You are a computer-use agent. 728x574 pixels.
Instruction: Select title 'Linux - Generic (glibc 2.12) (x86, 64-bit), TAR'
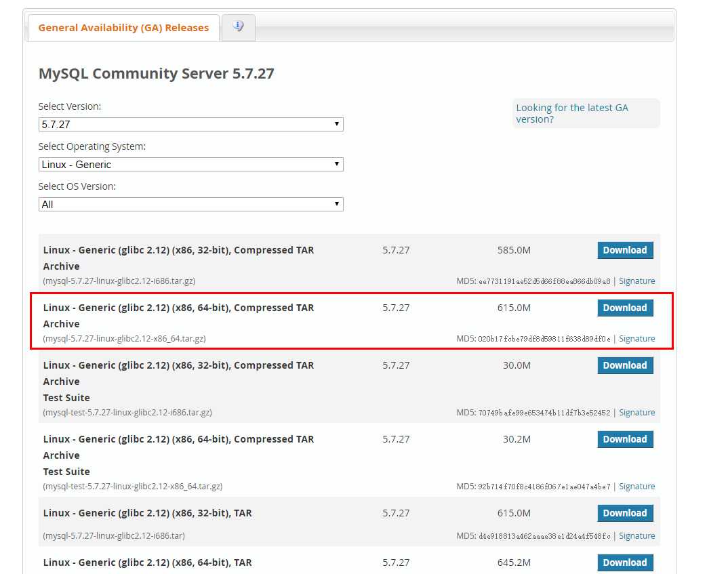coord(148,562)
